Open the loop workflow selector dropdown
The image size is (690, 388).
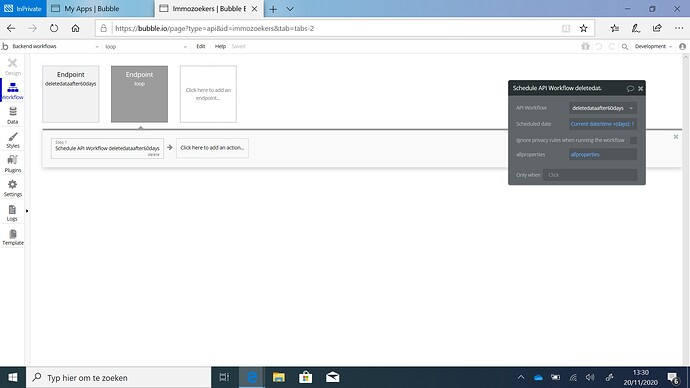[x=146, y=47]
